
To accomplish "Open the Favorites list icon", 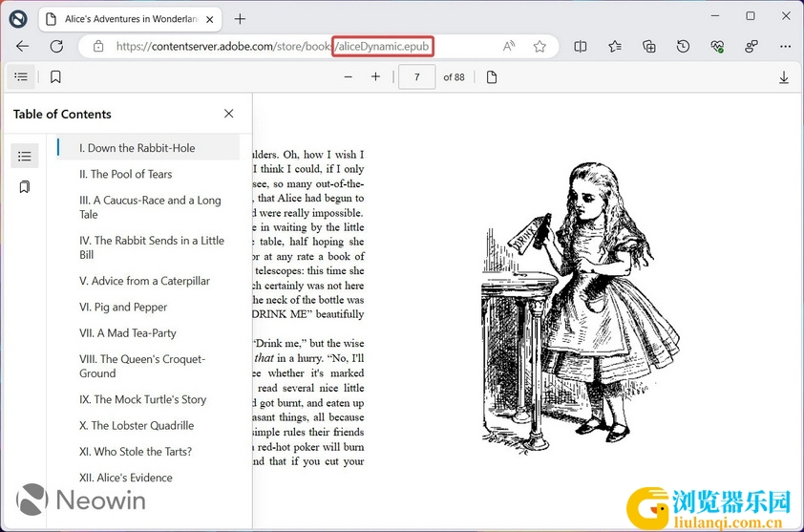I will 615,47.
